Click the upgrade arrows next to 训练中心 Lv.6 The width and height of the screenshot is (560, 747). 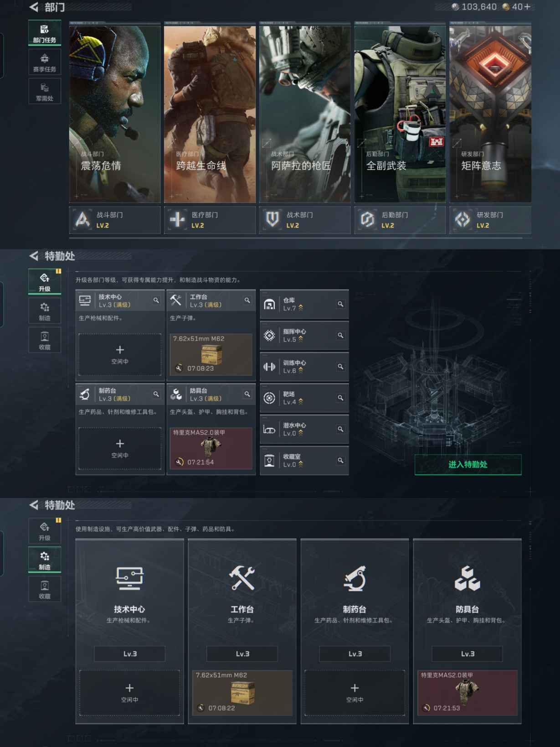[301, 371]
